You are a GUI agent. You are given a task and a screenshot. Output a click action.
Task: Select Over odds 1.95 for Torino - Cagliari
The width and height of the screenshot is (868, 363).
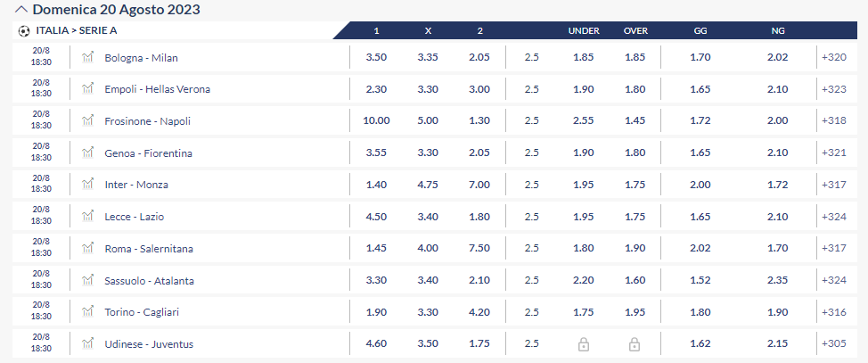pyautogui.click(x=635, y=312)
